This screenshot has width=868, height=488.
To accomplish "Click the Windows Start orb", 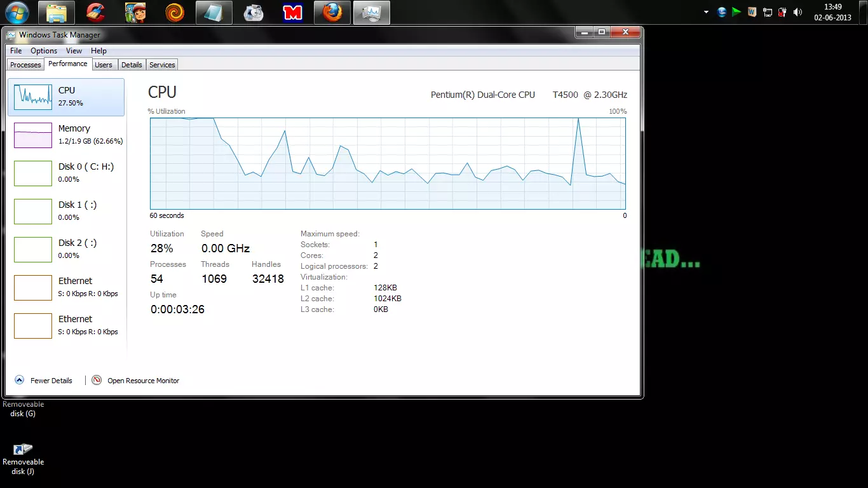I will [x=17, y=12].
